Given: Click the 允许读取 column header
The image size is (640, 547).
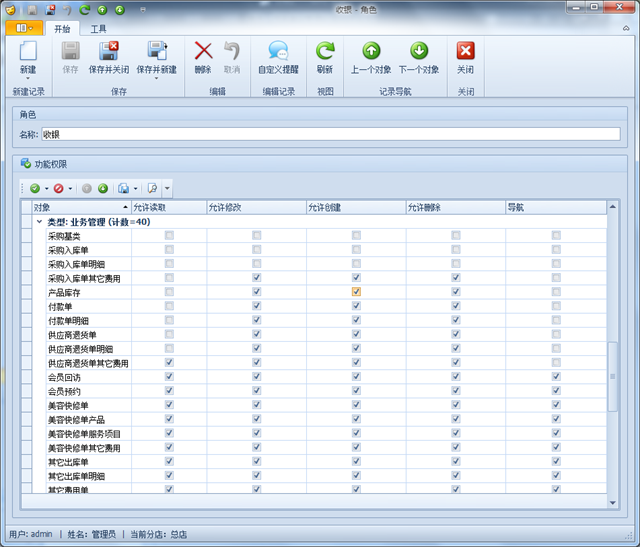Looking at the screenshot, I should [169, 207].
